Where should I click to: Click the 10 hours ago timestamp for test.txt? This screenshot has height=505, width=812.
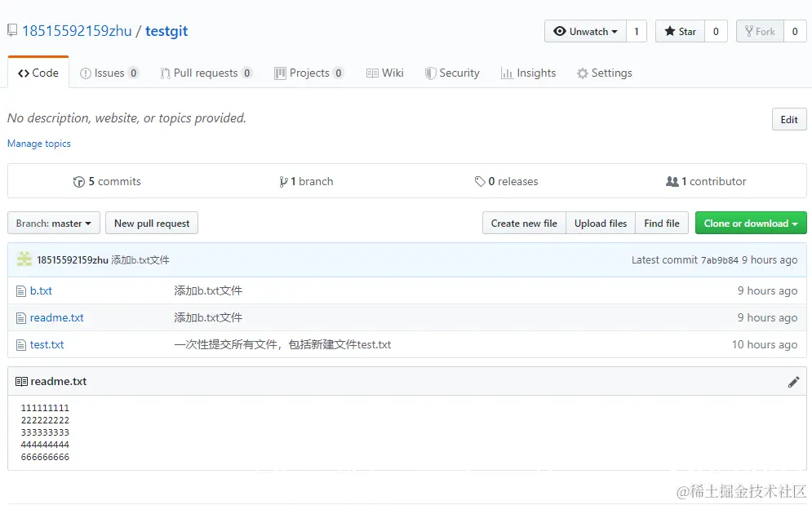click(x=765, y=345)
